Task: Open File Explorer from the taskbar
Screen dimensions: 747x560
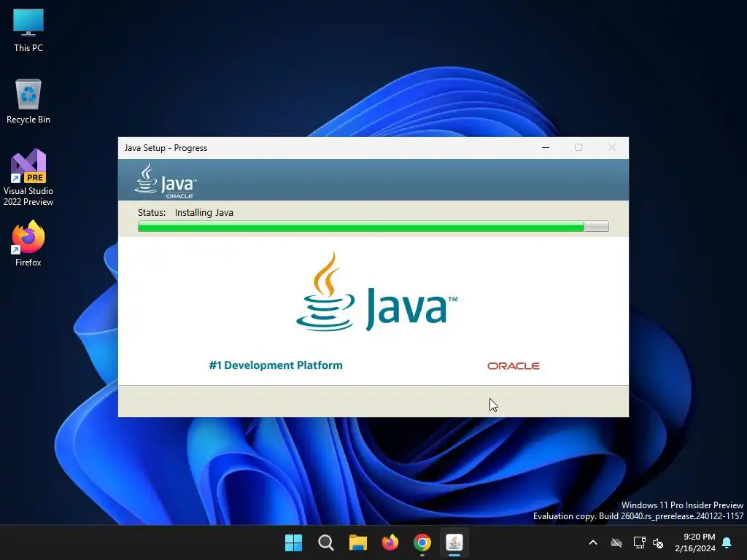Action: (357, 542)
